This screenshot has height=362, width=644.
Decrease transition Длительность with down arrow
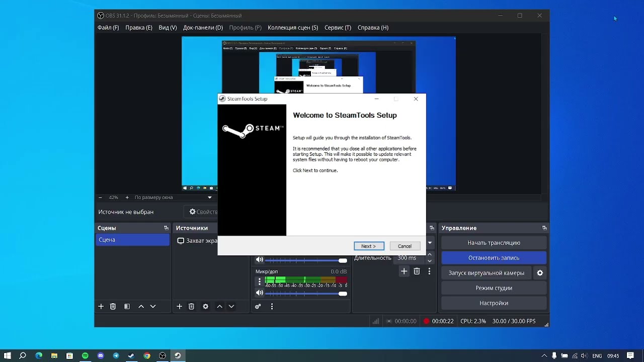(429, 261)
